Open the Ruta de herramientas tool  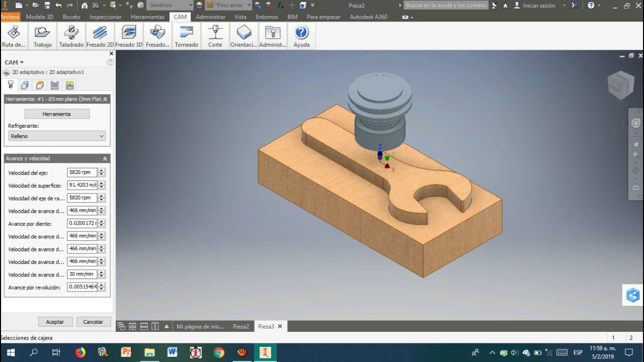click(14, 36)
